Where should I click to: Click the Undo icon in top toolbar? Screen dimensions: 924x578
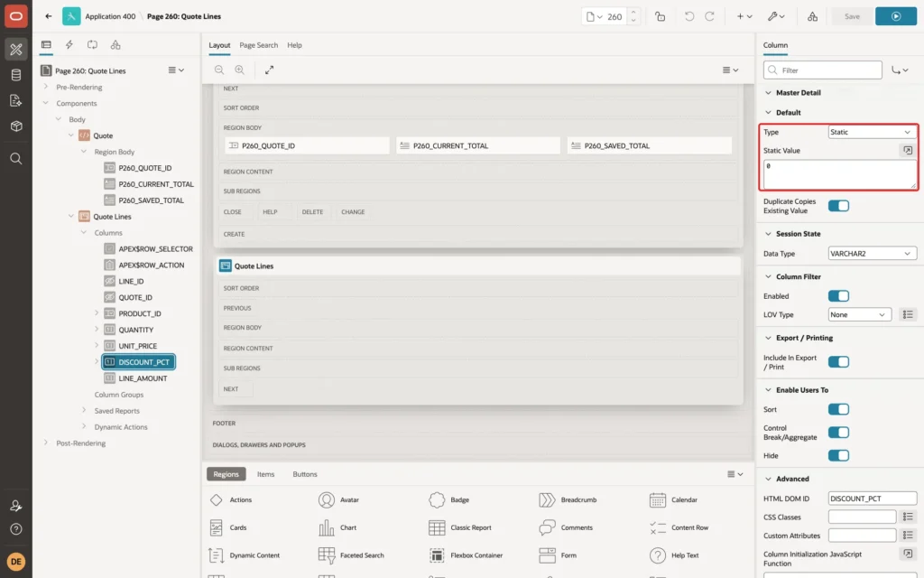point(688,16)
